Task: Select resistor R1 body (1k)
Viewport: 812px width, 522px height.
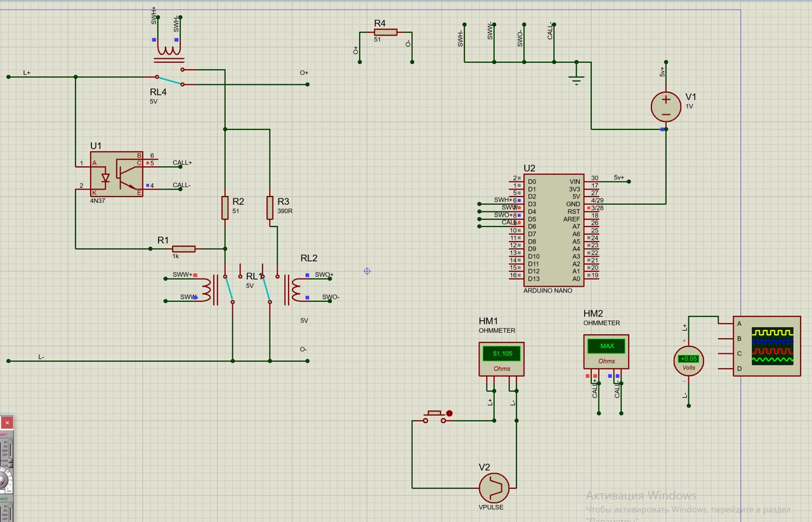Action: (184, 249)
